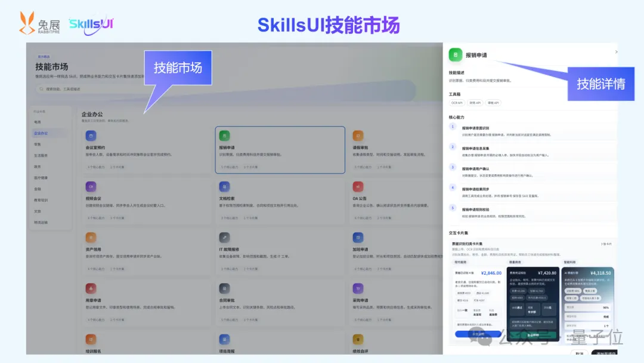Click the 报销申请规则校验 capability row
The image size is (644, 363).
point(532,213)
